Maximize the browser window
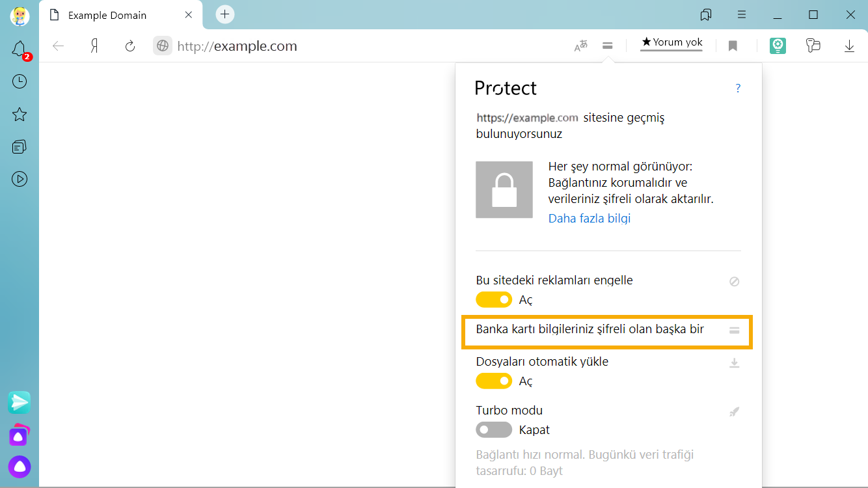Viewport: 868px width, 488px height. (x=813, y=14)
